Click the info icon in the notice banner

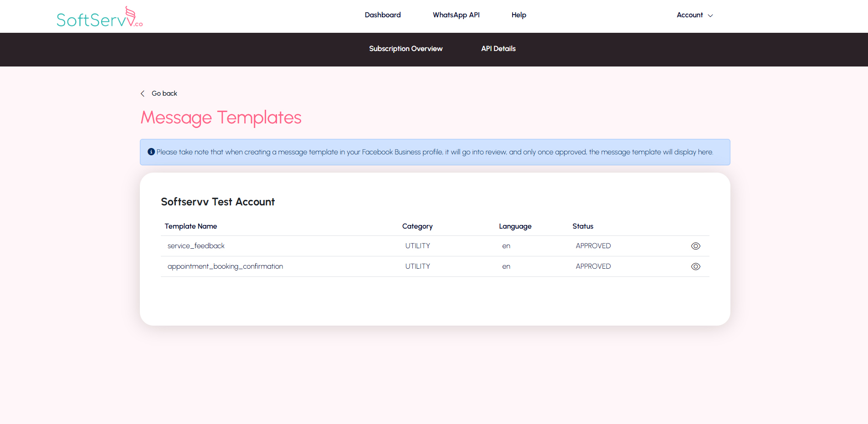(151, 152)
